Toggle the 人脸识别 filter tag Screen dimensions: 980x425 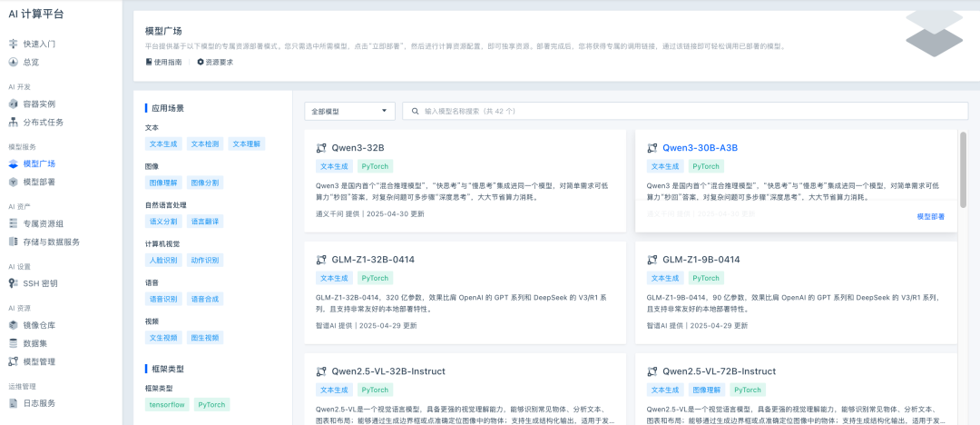click(163, 260)
